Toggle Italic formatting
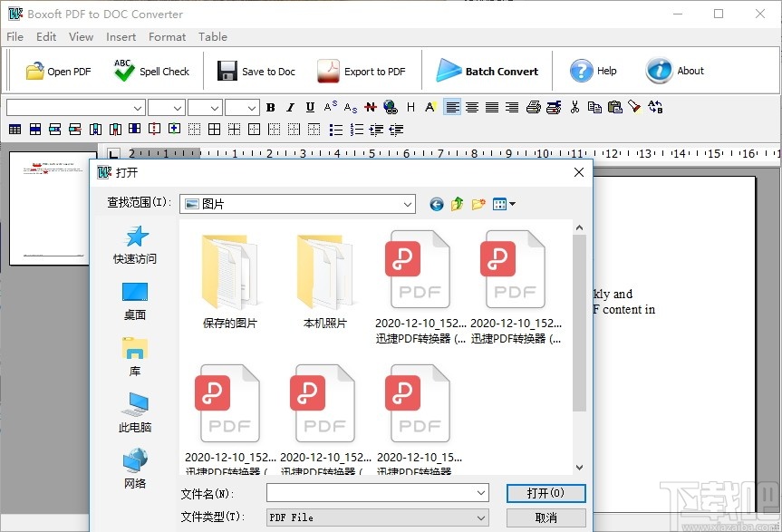 290,106
